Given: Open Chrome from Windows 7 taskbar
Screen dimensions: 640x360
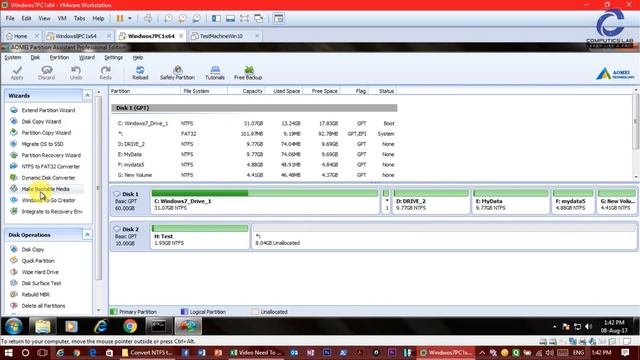Looking at the screenshot, I should coord(130,327).
